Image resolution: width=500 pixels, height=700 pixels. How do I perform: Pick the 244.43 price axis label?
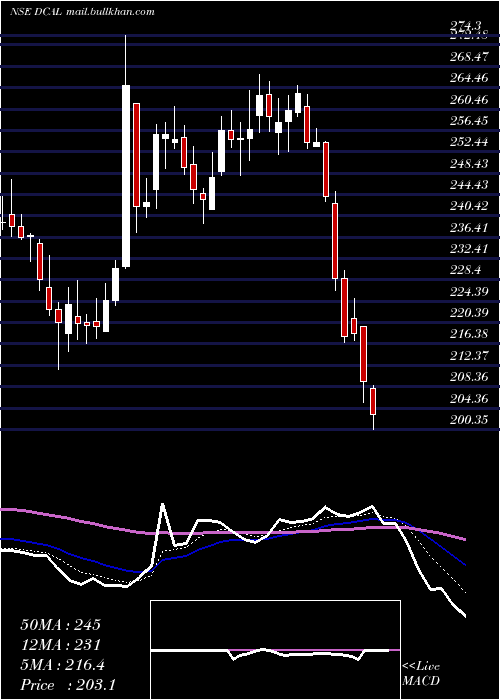(x=468, y=184)
